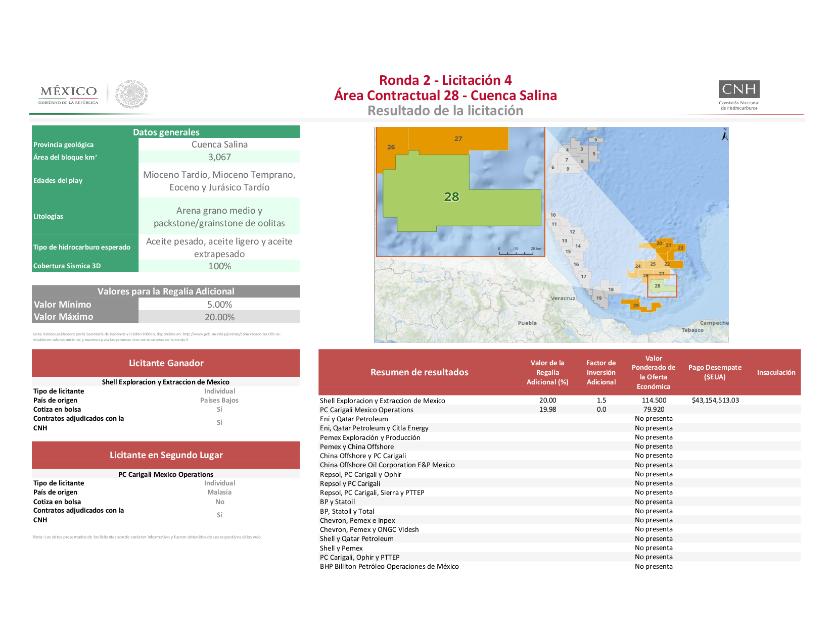This screenshot has width=834, height=644.
Task: Click the 'Puebla' label on the map
Action: pos(527,323)
